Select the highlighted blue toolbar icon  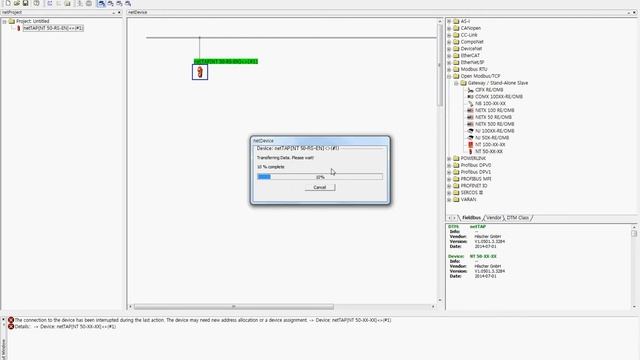101,4
